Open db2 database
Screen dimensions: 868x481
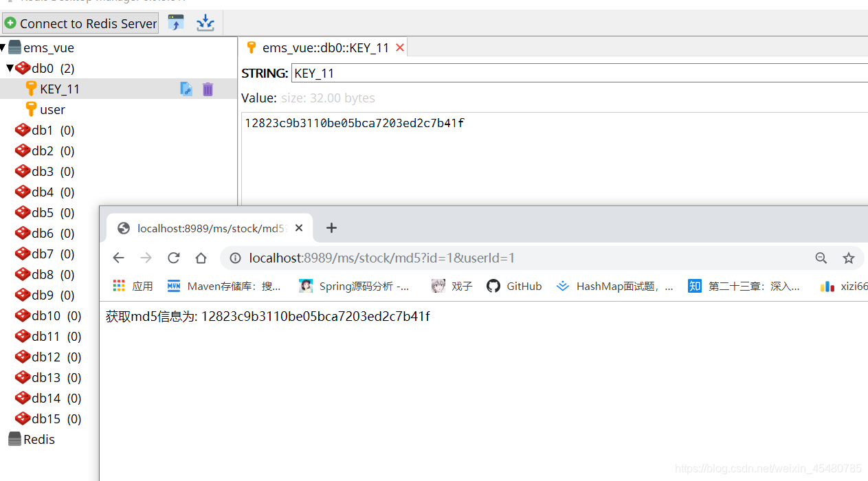point(45,150)
